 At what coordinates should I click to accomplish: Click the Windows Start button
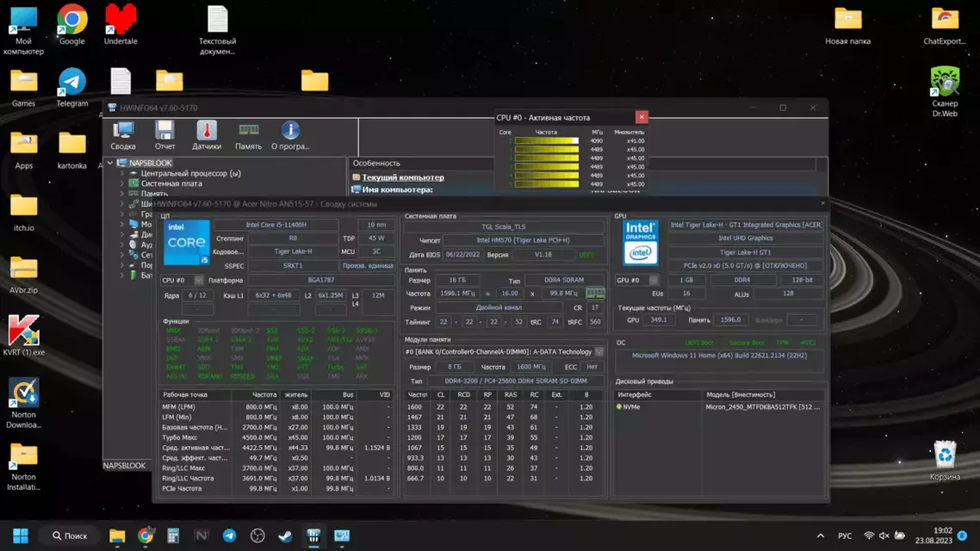(x=21, y=536)
